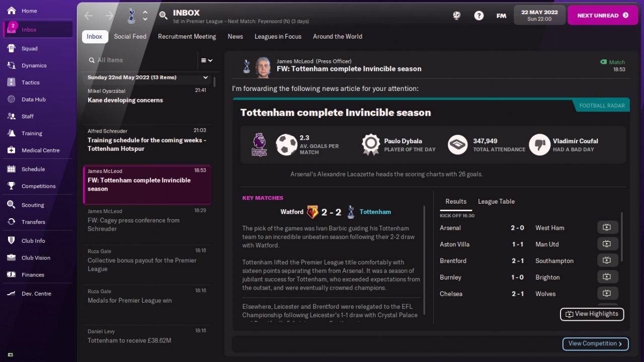Select the Inbox tab
Image resolution: width=644 pixels, height=362 pixels.
(95, 36)
